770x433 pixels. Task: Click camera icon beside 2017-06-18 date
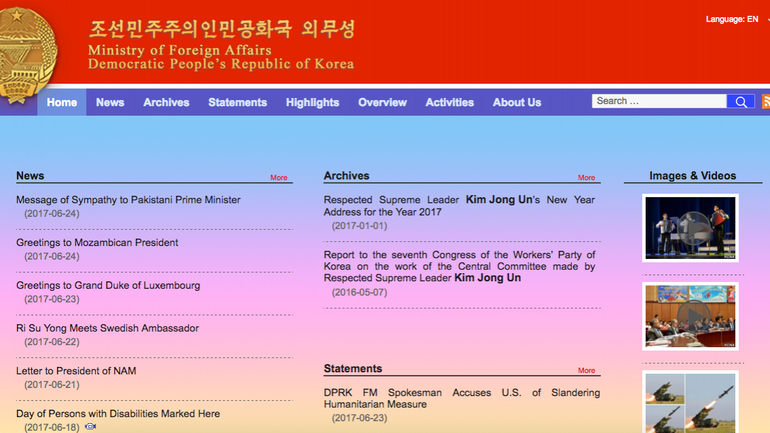click(91, 427)
